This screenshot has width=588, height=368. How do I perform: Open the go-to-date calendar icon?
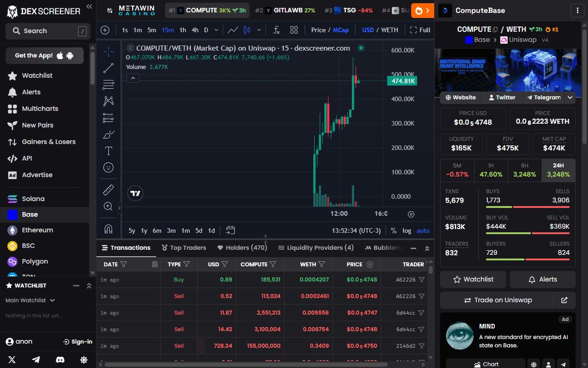click(230, 230)
